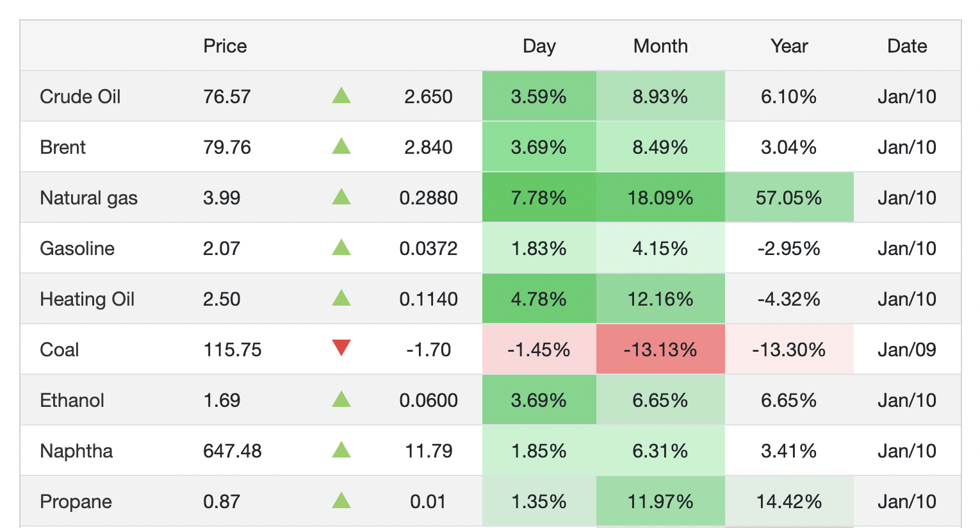Image resolution: width=980 pixels, height=528 pixels.
Task: Click Natural gas change value 0.2880
Action: pyautogui.click(x=429, y=198)
